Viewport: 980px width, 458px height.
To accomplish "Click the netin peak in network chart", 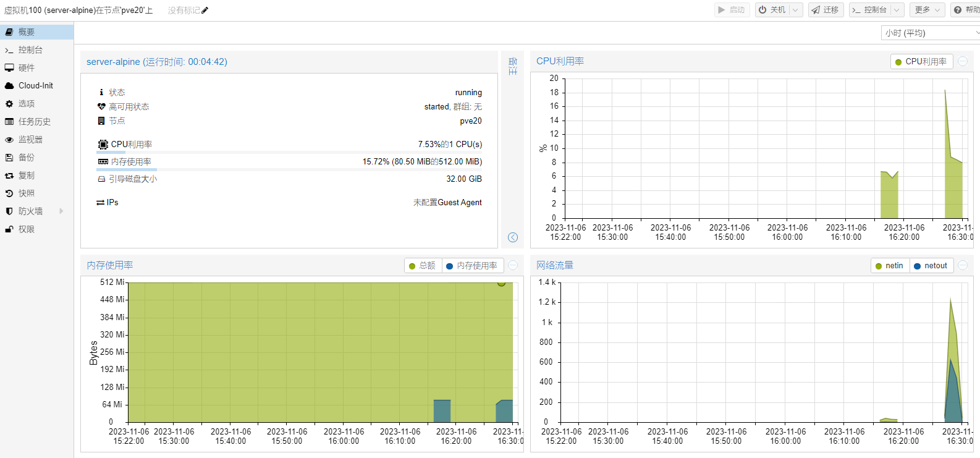I will (950, 300).
